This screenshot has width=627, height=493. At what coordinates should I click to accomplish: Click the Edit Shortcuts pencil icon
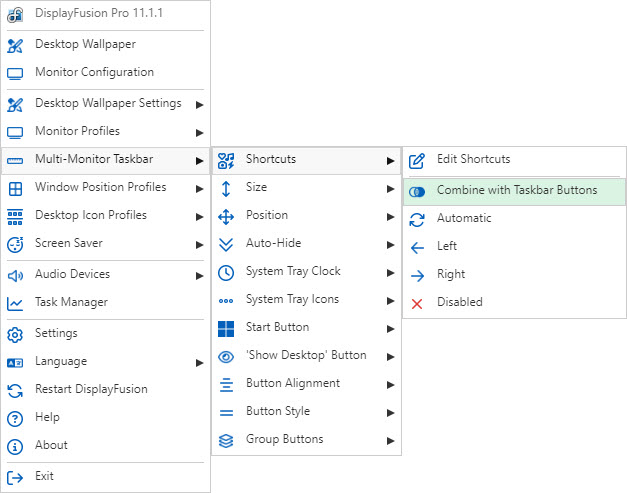[x=417, y=161]
